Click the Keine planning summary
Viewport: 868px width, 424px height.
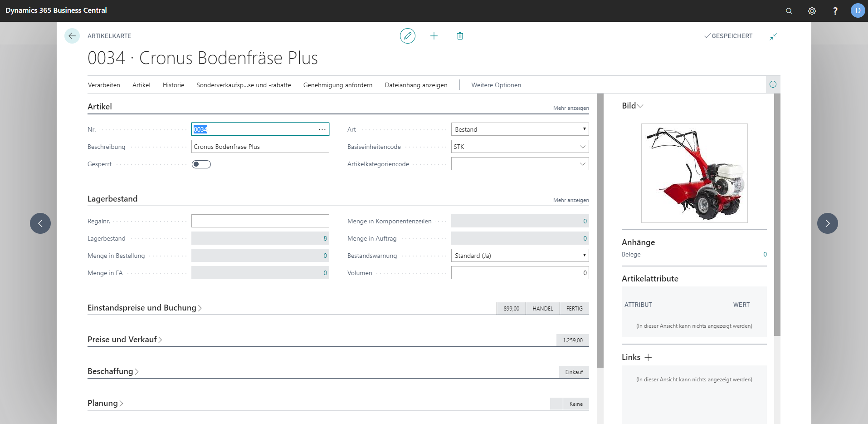click(576, 404)
